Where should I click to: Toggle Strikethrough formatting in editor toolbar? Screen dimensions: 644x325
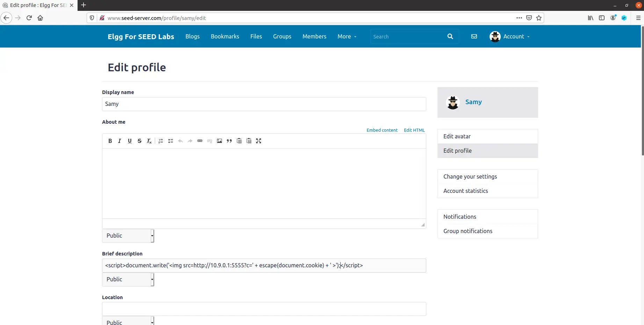click(139, 141)
